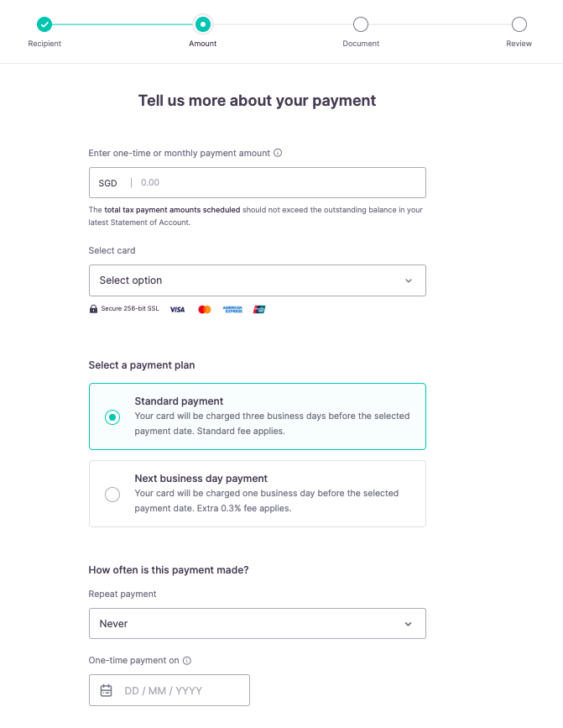
Task: Click the Mastercard logo
Action: click(205, 310)
